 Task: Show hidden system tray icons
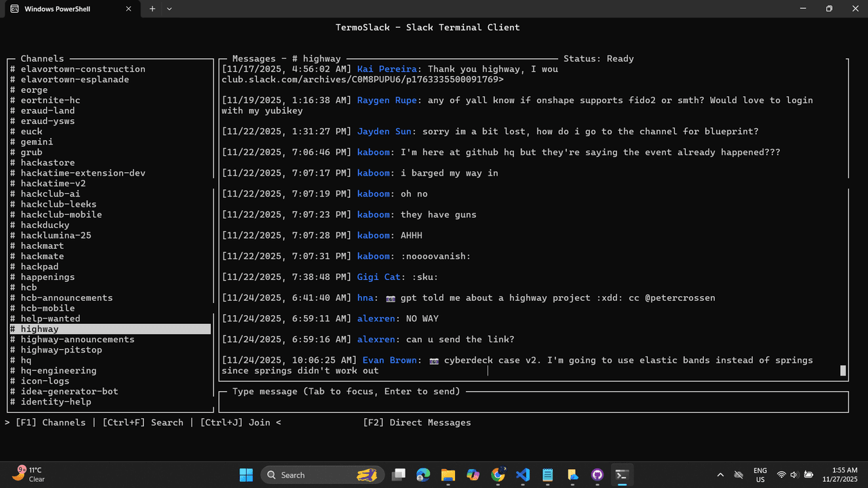click(720, 474)
